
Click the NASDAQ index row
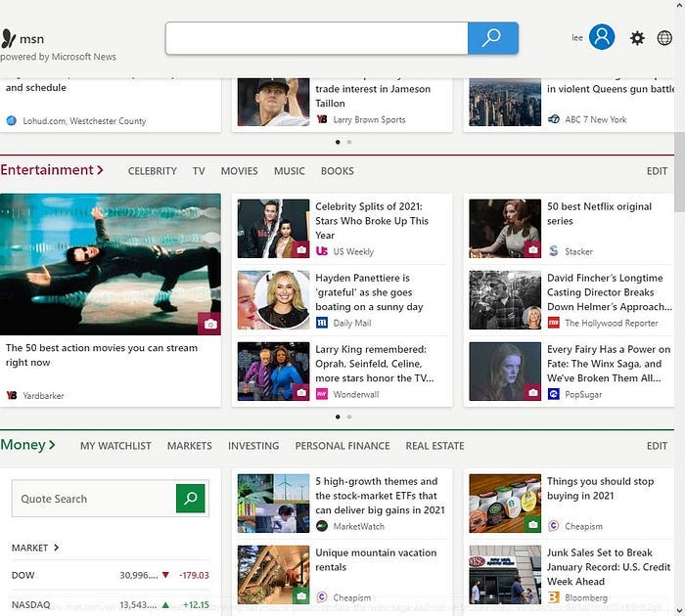tap(110, 604)
